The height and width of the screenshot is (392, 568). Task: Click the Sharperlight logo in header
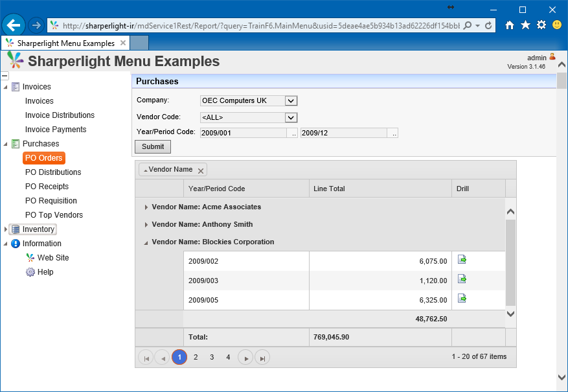[x=15, y=60]
